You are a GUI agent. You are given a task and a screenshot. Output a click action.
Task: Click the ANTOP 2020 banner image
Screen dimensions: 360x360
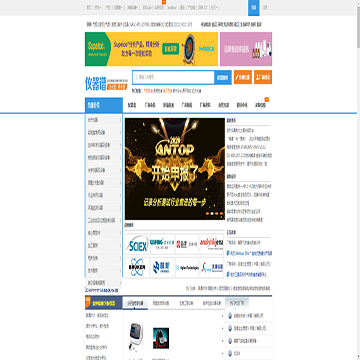pos(175,169)
